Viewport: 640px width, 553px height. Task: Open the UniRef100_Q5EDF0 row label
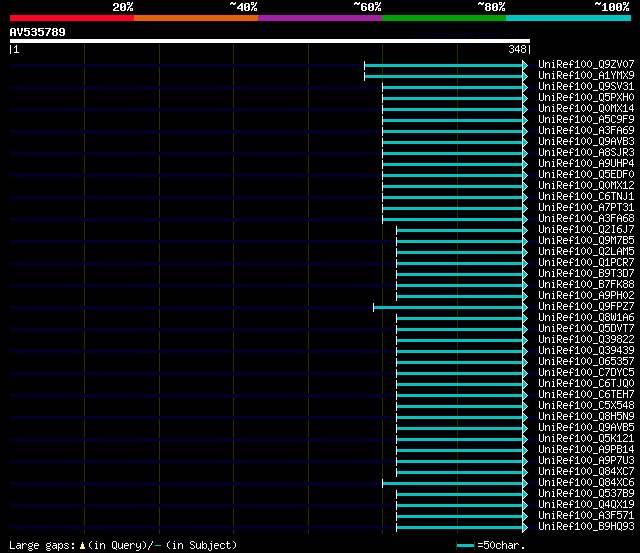pyautogui.click(x=586, y=175)
